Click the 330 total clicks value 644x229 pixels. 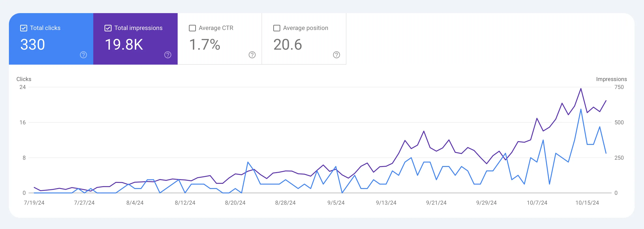tap(33, 44)
